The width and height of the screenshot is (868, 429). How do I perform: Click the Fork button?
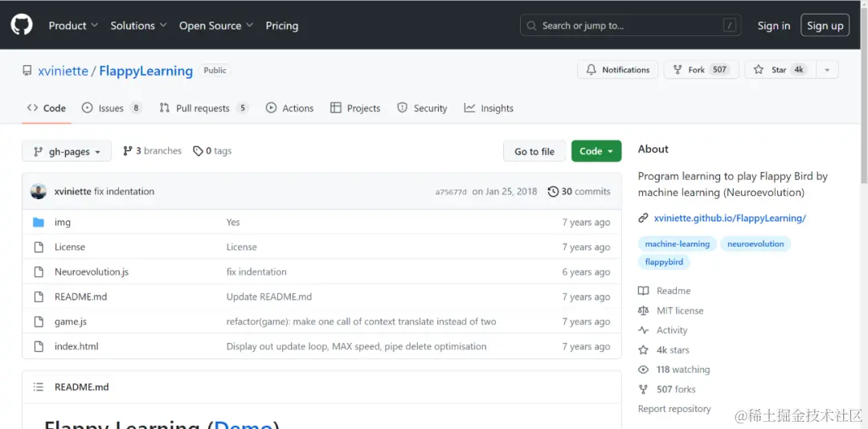[x=701, y=70]
